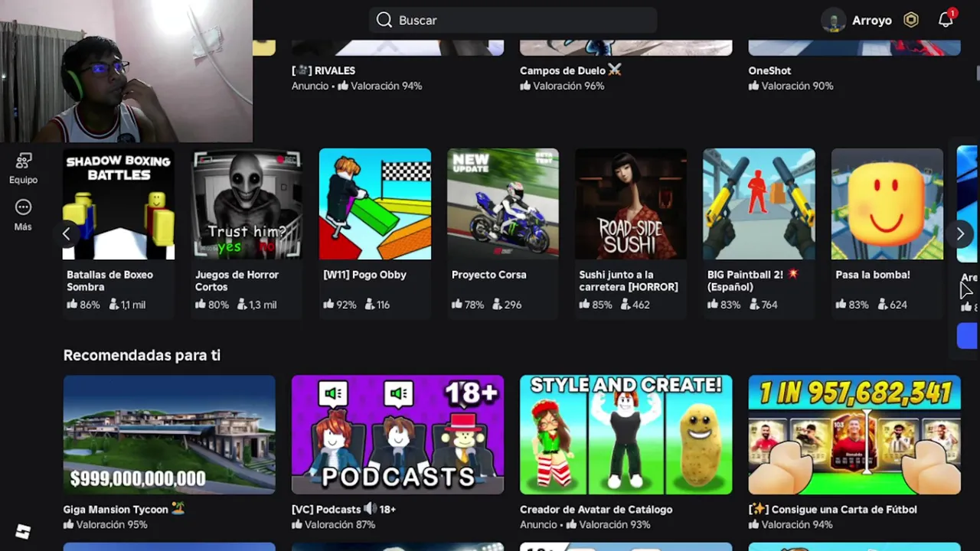Click players icon showing 624
The height and width of the screenshot is (551, 980).
pyautogui.click(x=882, y=305)
